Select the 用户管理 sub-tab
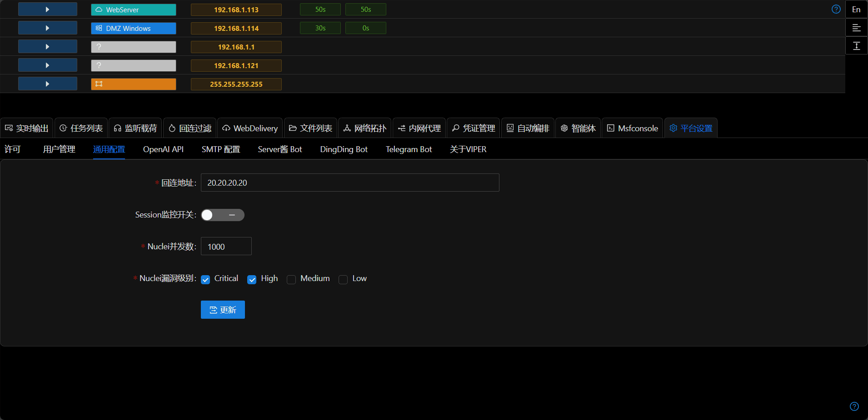This screenshot has height=420, width=868. pyautogui.click(x=59, y=149)
